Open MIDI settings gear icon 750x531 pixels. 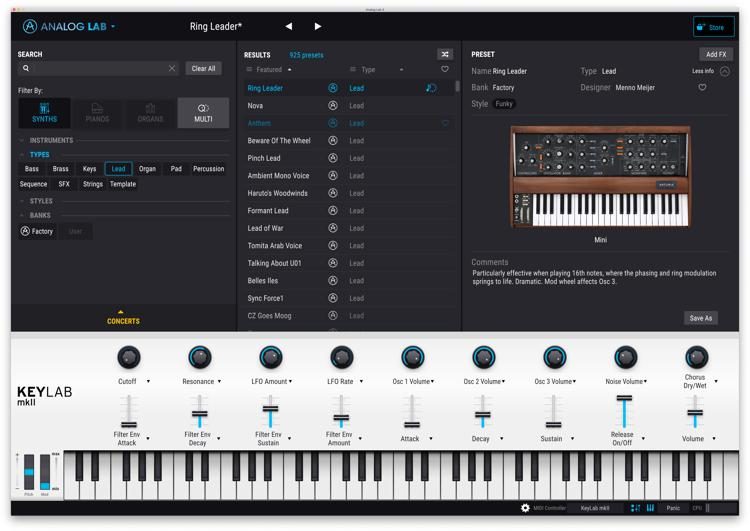(525, 508)
